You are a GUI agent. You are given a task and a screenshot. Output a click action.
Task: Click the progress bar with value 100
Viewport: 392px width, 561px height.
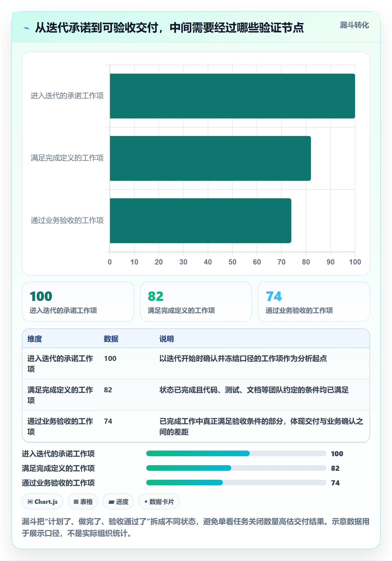coord(236,453)
